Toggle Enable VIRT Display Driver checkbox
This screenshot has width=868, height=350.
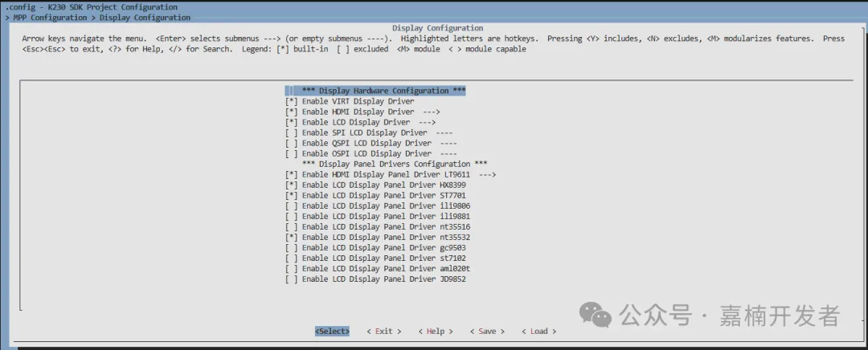tap(292, 102)
